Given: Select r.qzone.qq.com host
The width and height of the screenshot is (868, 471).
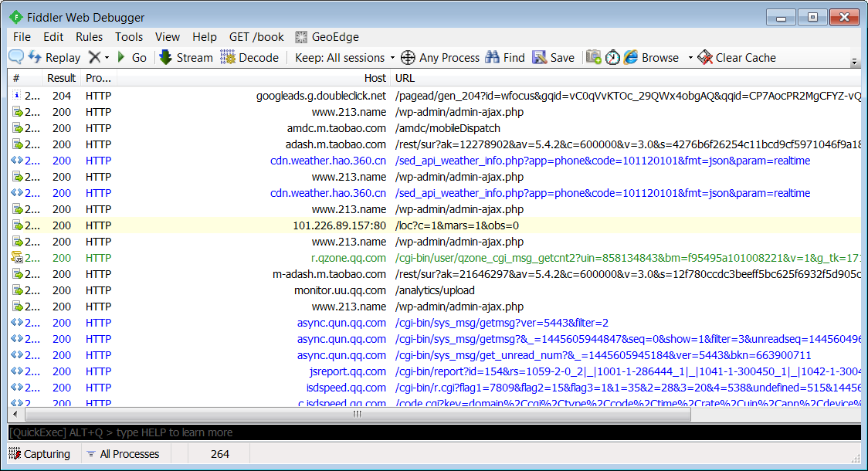Looking at the screenshot, I should coord(348,258).
